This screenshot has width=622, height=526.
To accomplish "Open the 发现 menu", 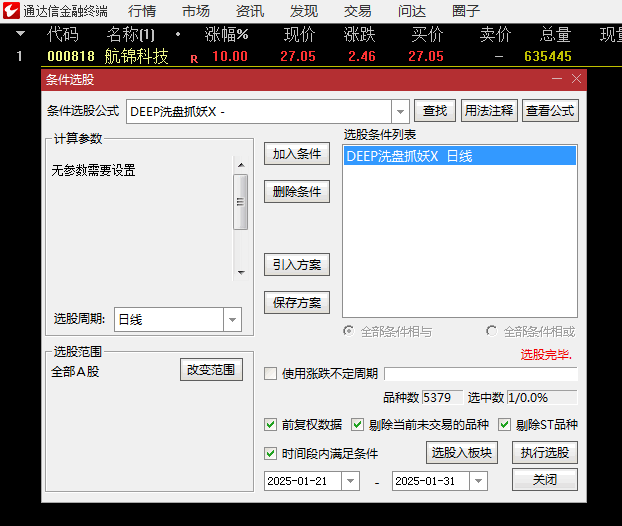I will coord(304,11).
